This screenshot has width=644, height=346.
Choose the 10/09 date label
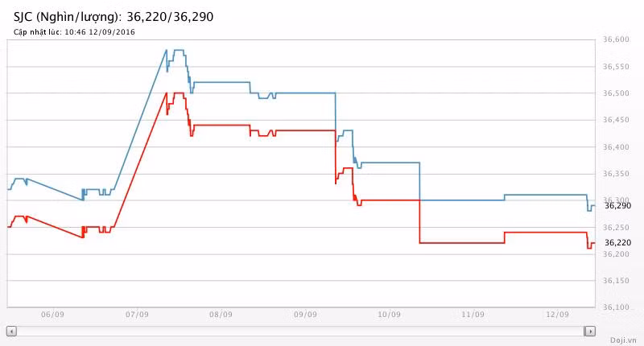[389, 315]
